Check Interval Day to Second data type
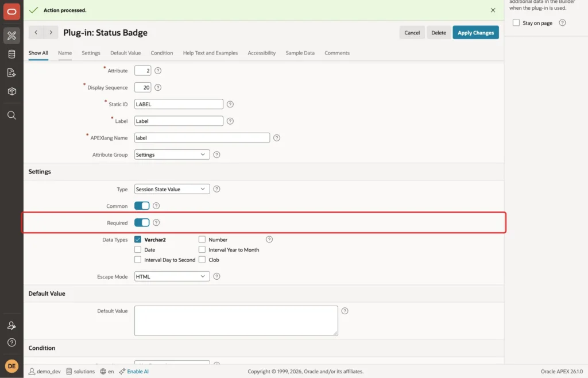This screenshot has height=378, width=588. click(x=138, y=260)
